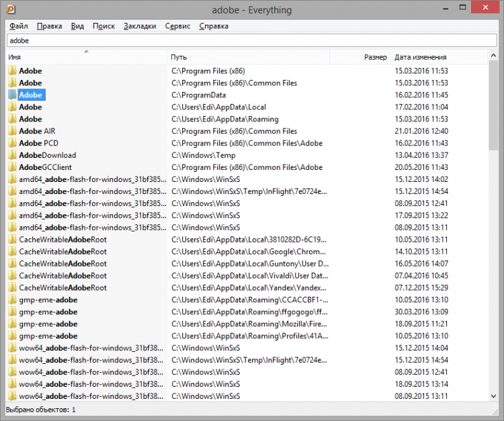Viewport: 504px width, 421px height.
Task: Click gmp-eme-adobe folder icon in ffgogogo path
Action: 12,312
